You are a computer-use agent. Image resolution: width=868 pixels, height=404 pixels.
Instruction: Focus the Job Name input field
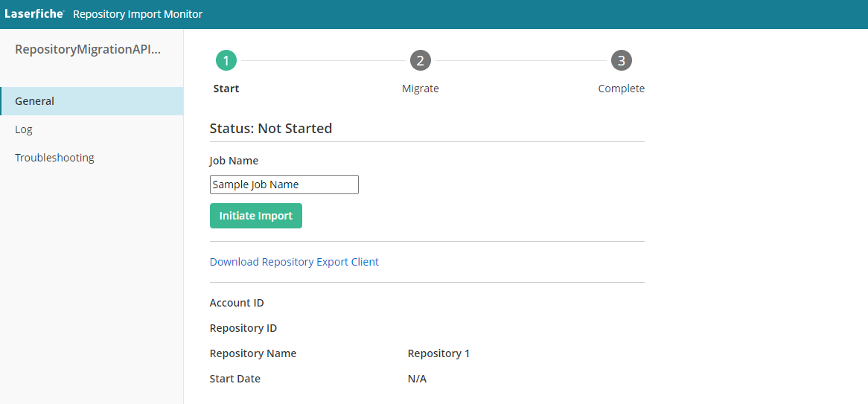coord(284,185)
